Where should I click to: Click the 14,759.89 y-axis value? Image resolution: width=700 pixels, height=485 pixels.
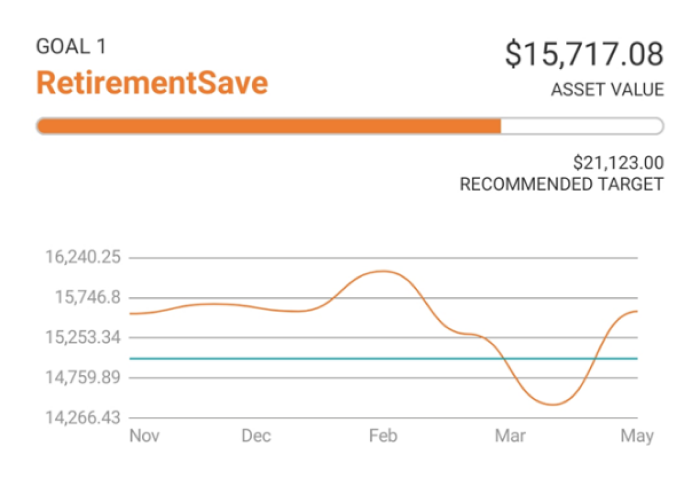coord(82,378)
